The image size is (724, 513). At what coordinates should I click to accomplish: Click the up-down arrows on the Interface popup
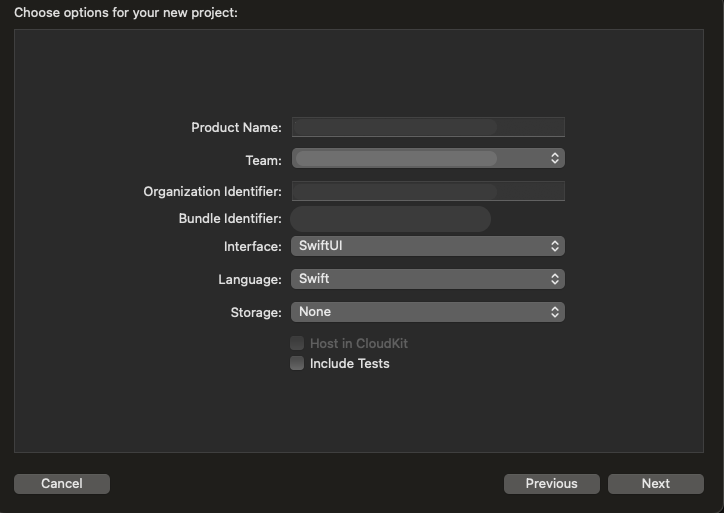pyautogui.click(x=555, y=246)
